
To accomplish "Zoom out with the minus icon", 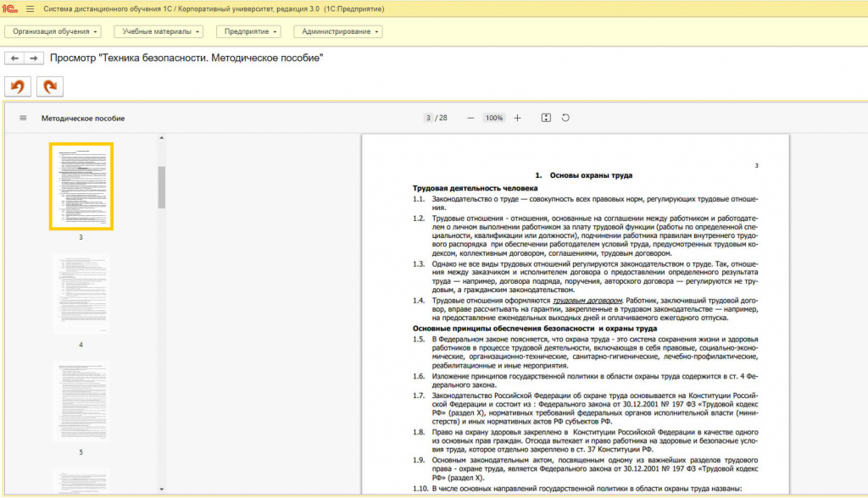I will [x=470, y=118].
